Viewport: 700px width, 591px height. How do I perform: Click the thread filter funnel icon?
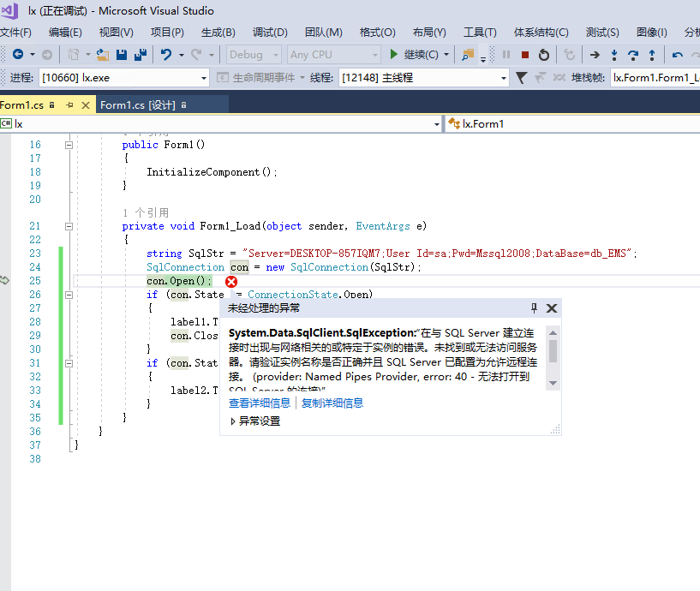(521, 78)
